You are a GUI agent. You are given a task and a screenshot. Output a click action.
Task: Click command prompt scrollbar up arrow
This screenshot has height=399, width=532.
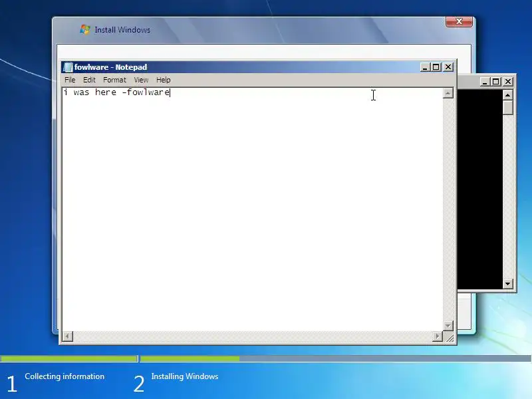click(507, 95)
